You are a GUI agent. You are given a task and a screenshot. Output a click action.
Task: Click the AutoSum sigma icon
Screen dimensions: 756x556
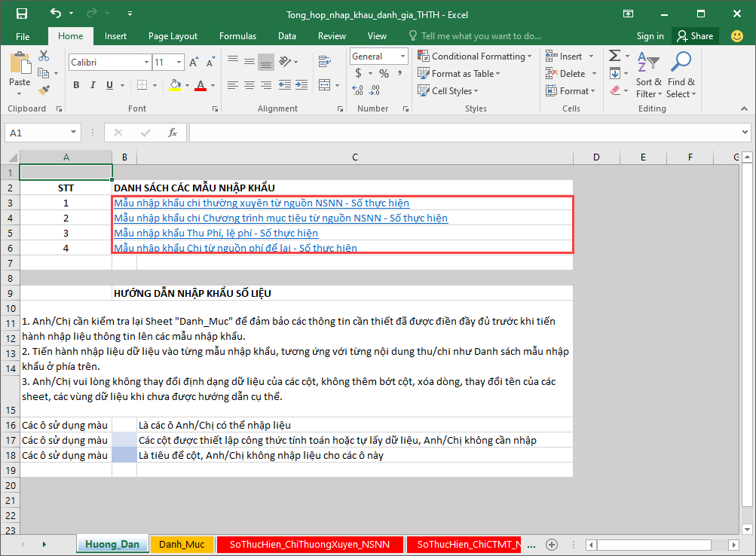click(x=614, y=56)
